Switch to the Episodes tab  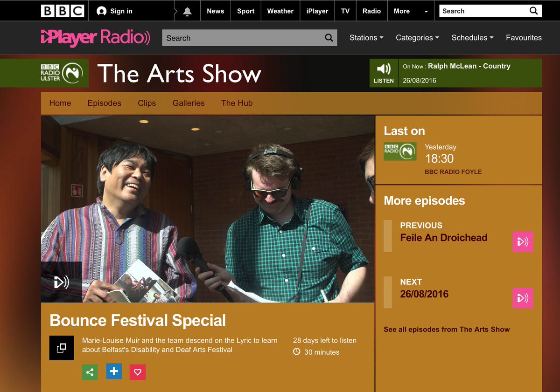105,103
